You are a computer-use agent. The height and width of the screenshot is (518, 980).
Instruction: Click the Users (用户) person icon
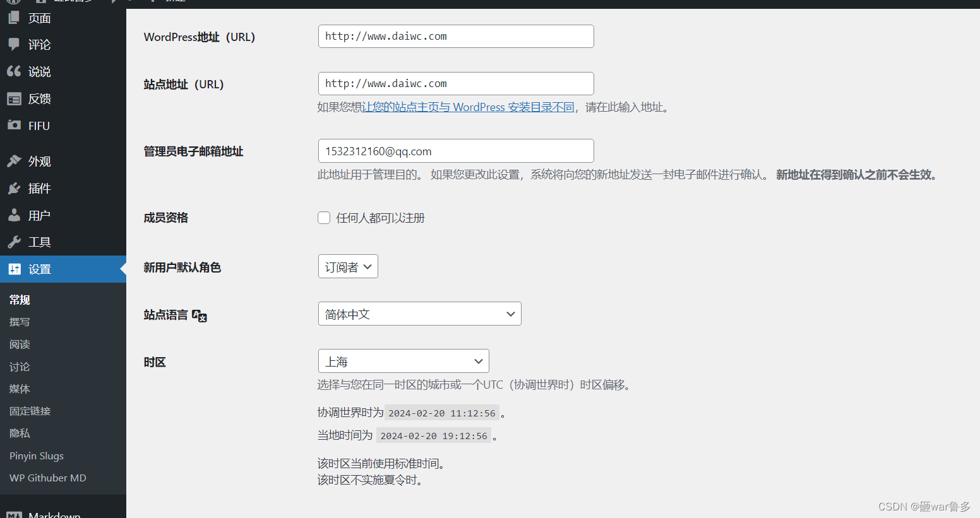(14, 215)
